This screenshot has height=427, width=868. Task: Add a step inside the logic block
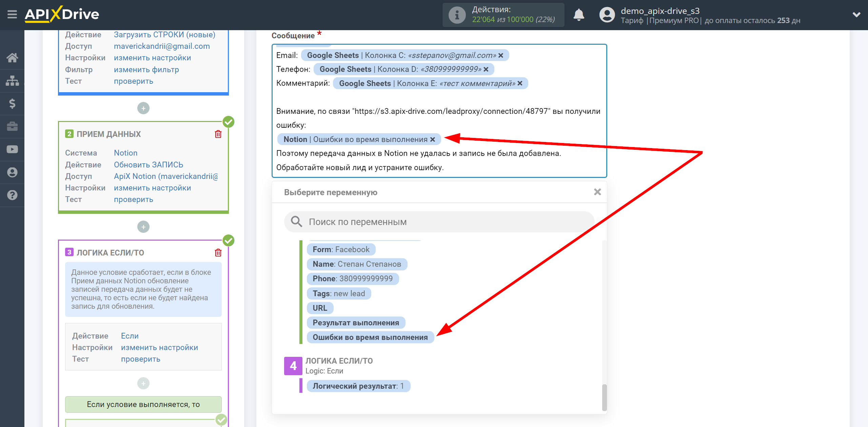pyautogui.click(x=143, y=384)
